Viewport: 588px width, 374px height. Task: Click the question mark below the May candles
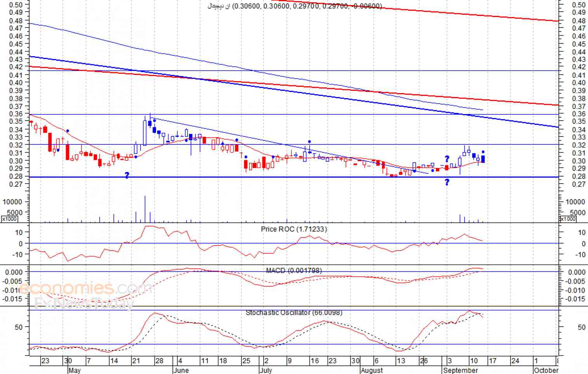coord(127,175)
